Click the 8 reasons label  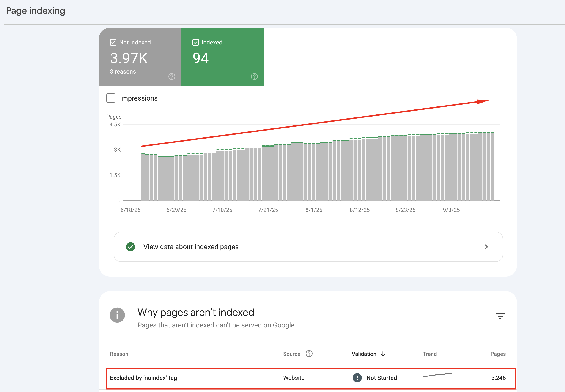click(123, 71)
